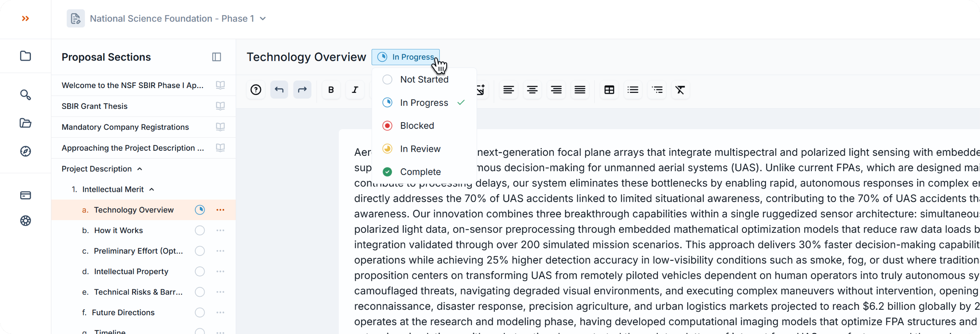The image size is (980, 334).
Task: Open more options for Technology Overview
Action: point(220,210)
